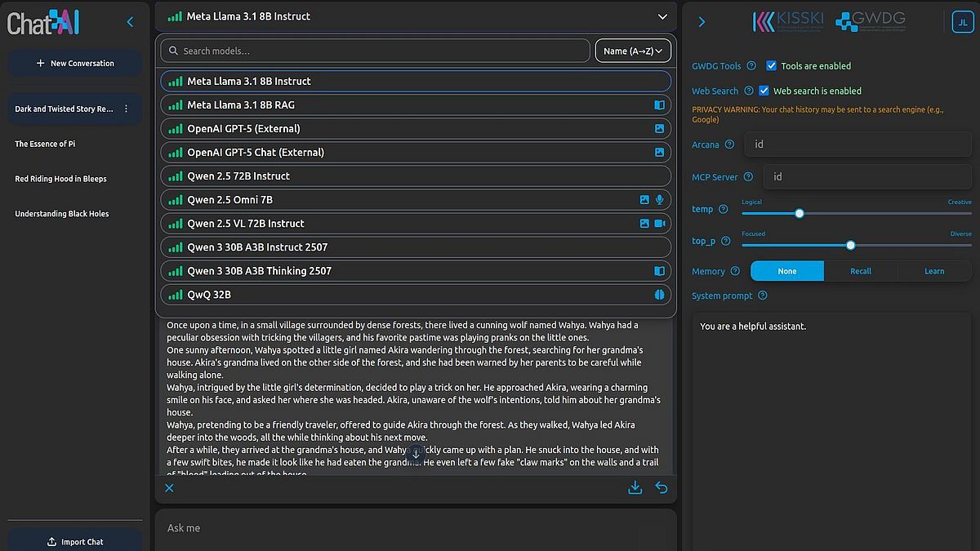
Task: Click the Import Chat button
Action: pyautogui.click(x=75, y=541)
